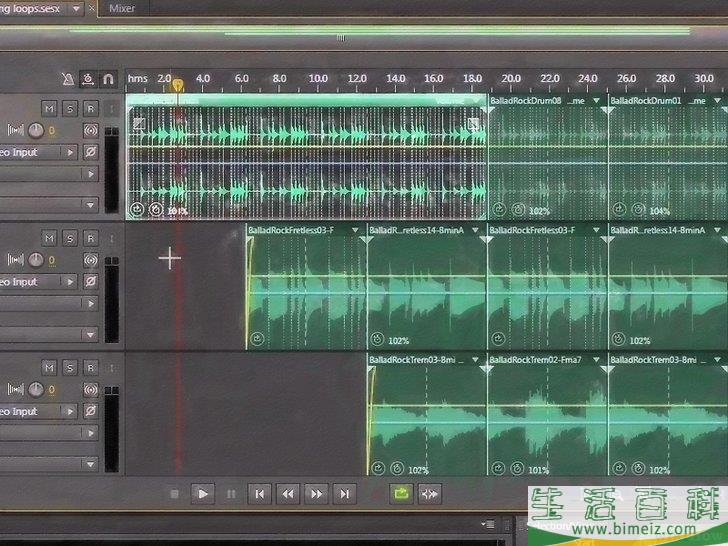728x546 pixels.
Task: Open the BalladRockFretless03-F clip menu arrow
Action: pos(359,230)
